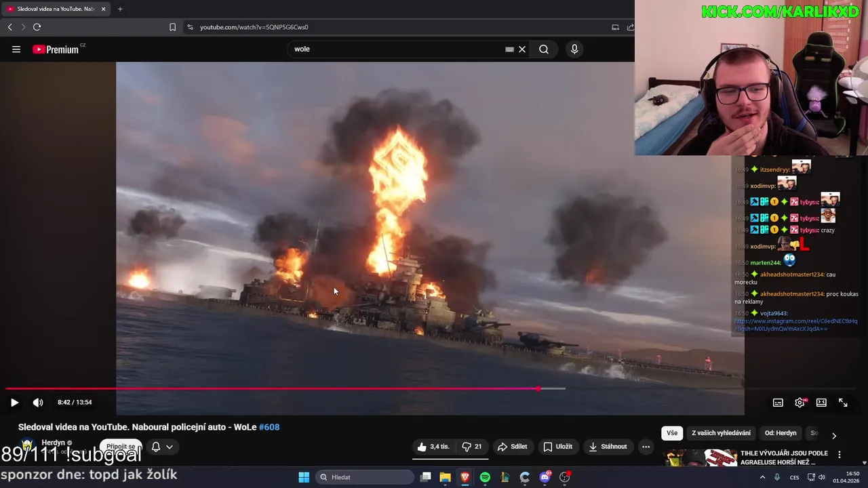Open the Herdyn channel name
This screenshot has width=868, height=488.
pos(53,443)
